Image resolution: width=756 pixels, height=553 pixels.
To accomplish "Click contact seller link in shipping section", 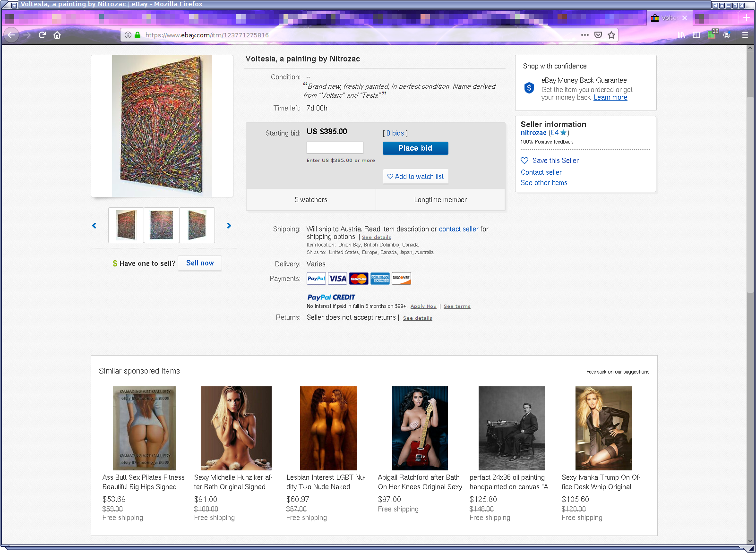I will (x=458, y=229).
